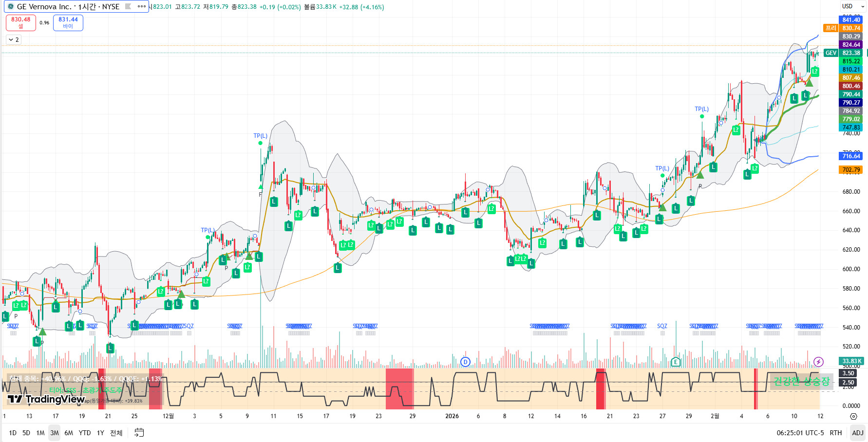Screen dimensions: 868x442
Task: Select the 1D range tab
Action: click(13, 433)
